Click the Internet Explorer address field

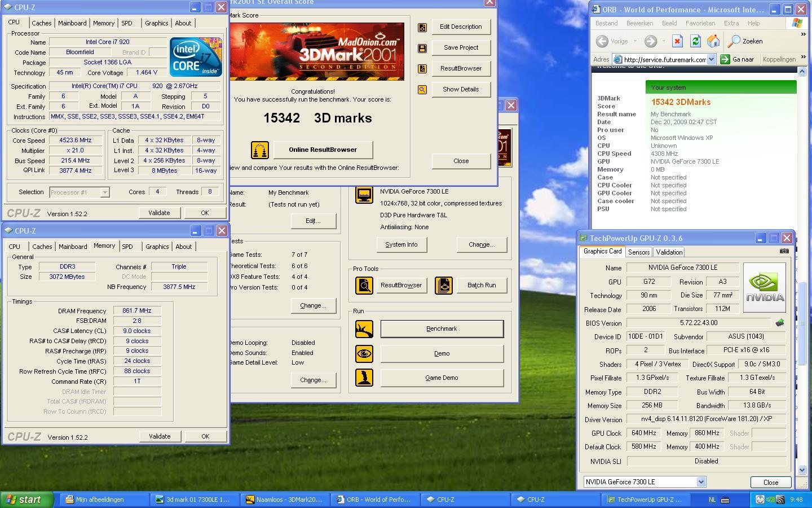(x=659, y=59)
